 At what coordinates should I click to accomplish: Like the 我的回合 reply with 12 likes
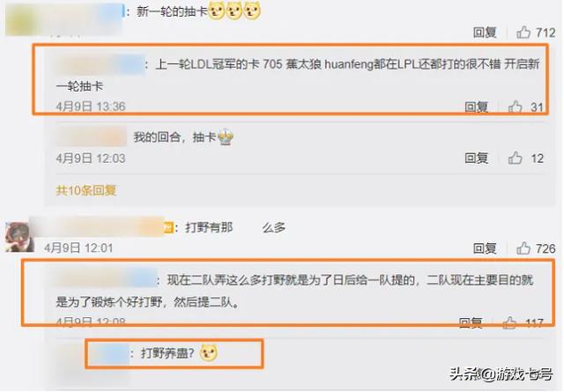tap(515, 158)
